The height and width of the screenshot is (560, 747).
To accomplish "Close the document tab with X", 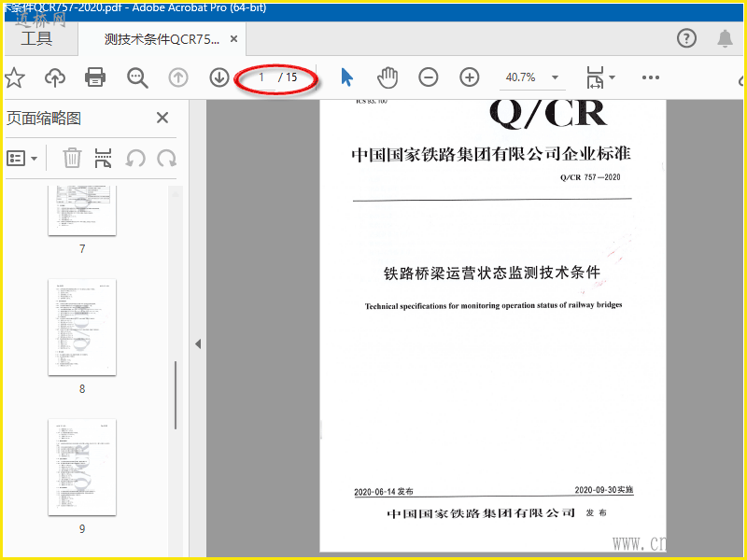I will coord(234,38).
